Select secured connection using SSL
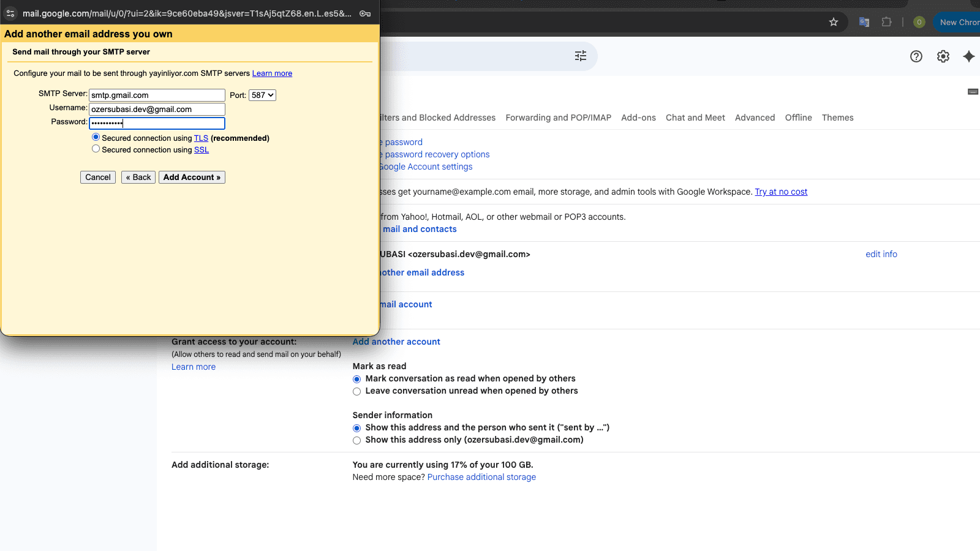 coord(96,149)
